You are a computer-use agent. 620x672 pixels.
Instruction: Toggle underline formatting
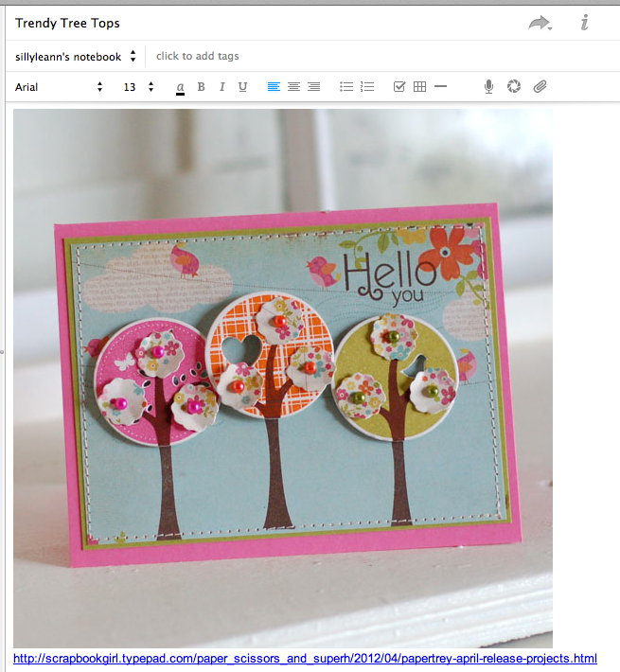[242, 87]
